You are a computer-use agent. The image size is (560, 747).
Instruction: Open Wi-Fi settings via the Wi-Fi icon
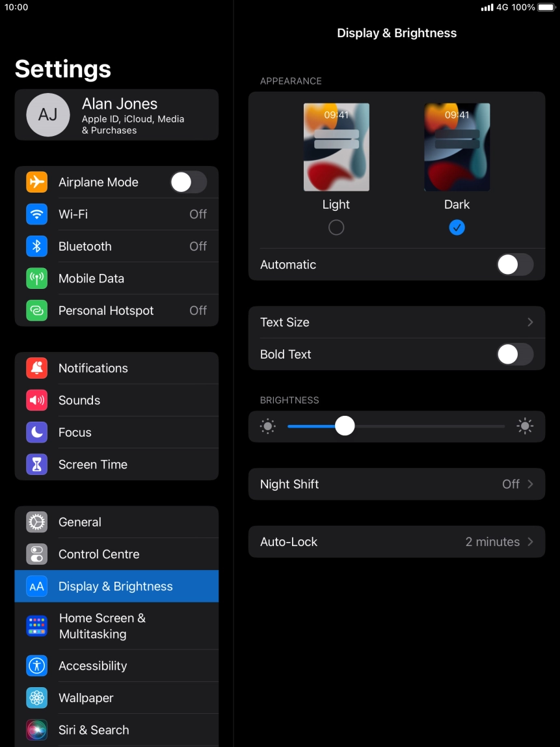[36, 214]
